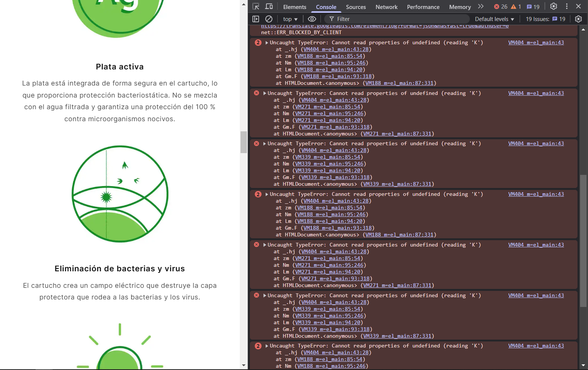
Task: Toggle the device toolbar icon
Action: 269,6
